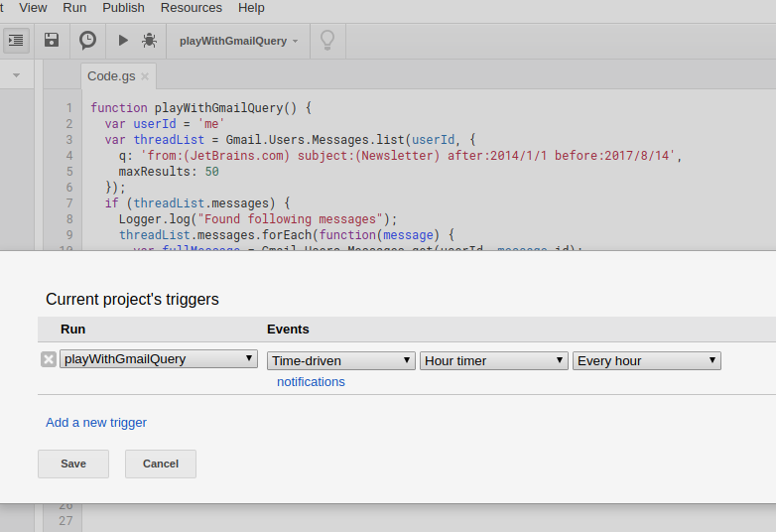Click line number 27 in the gutter

[65, 521]
